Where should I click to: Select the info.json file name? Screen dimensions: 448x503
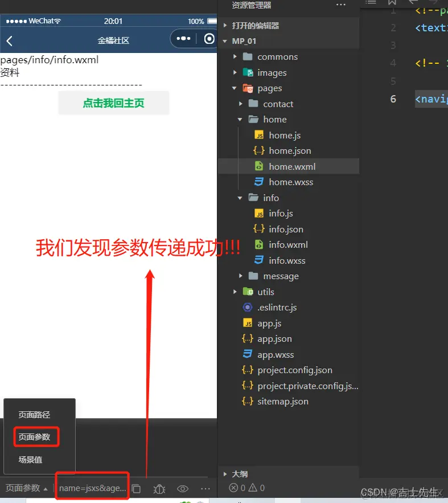pos(286,230)
